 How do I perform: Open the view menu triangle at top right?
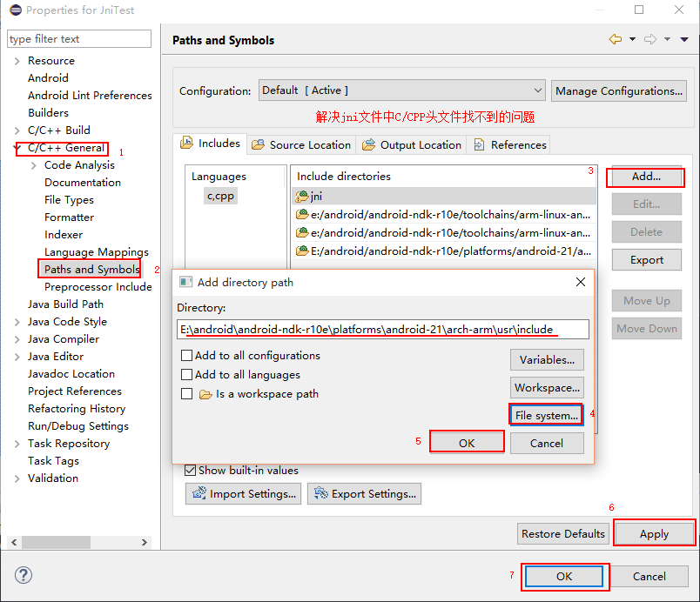point(684,40)
